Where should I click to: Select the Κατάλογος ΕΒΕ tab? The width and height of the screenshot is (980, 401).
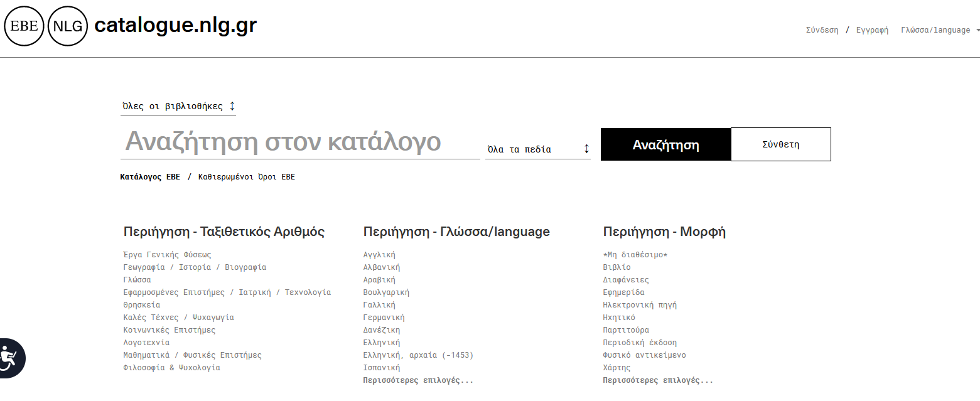[x=150, y=177]
